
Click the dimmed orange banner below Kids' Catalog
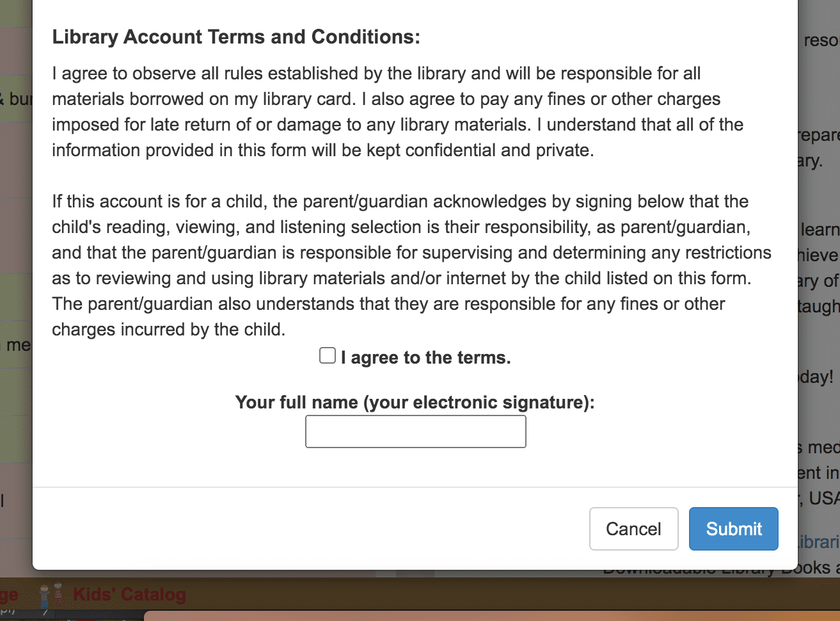[493, 616]
